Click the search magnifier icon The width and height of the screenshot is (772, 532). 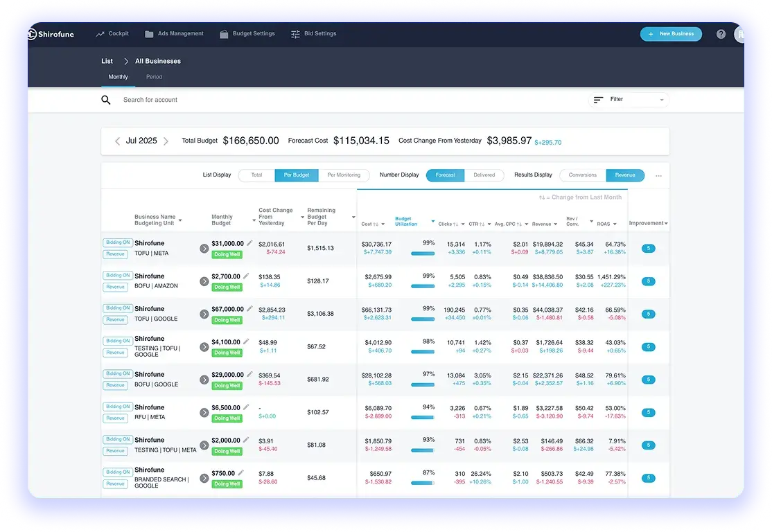click(x=106, y=100)
